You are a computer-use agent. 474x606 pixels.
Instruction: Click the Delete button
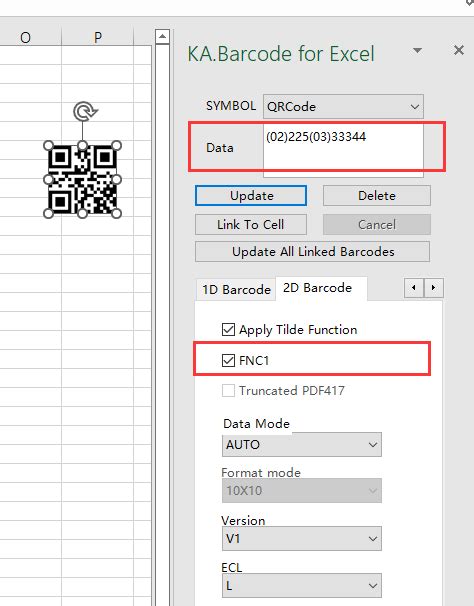pos(377,196)
